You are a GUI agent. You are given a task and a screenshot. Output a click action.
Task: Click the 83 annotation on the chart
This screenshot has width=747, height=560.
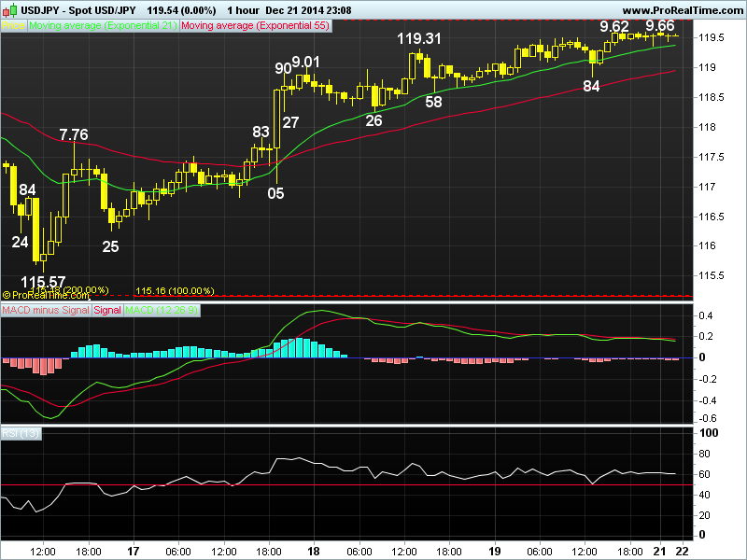point(261,132)
